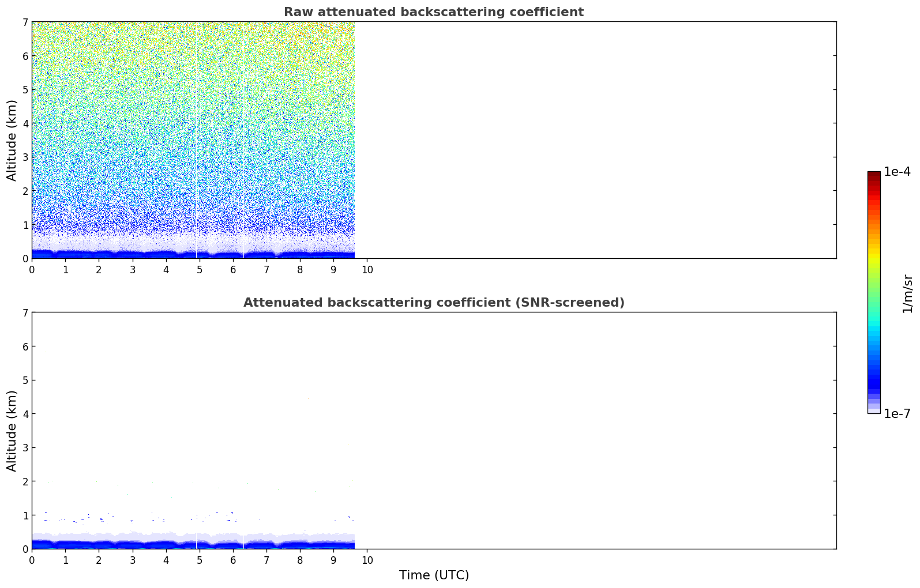Click the bottom plot's 'Altitude (km)' label
The image size is (920, 588).
pyautogui.click(x=12, y=431)
